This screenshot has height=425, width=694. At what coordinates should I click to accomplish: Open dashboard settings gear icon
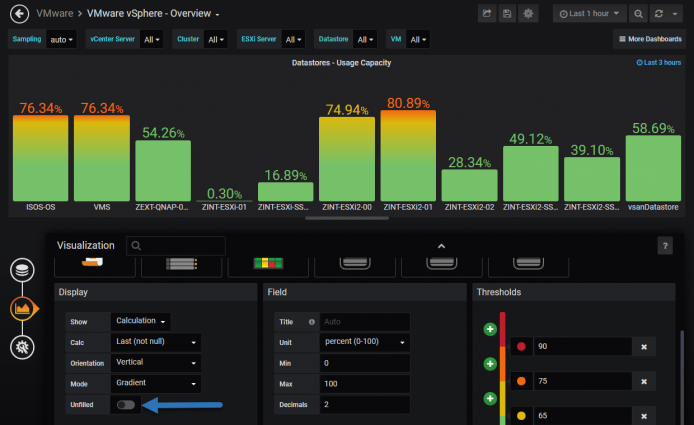click(528, 14)
